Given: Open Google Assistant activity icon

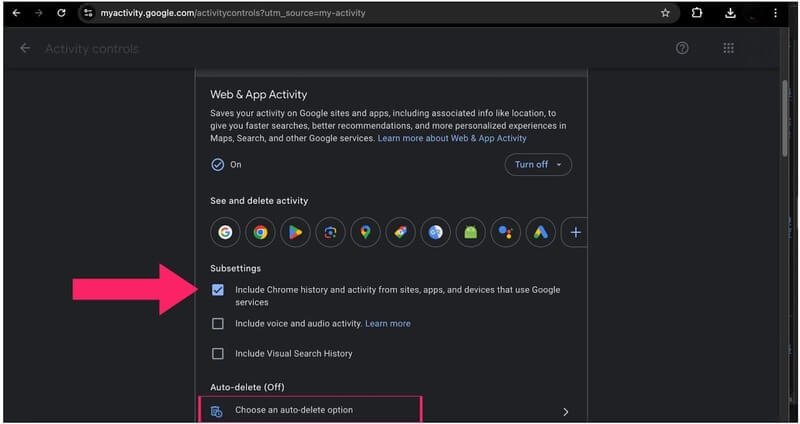Looking at the screenshot, I should pyautogui.click(x=506, y=233).
